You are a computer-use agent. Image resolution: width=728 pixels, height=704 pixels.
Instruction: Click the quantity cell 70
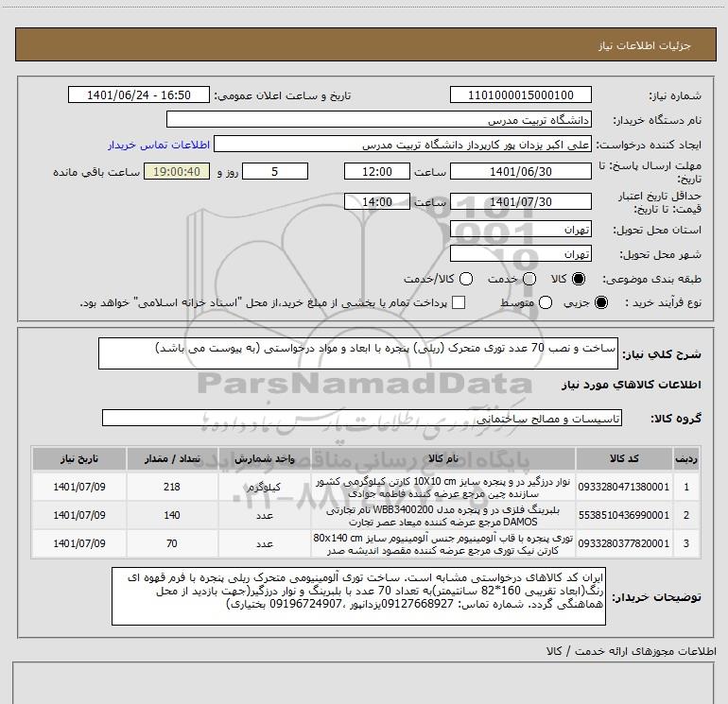coord(172,543)
